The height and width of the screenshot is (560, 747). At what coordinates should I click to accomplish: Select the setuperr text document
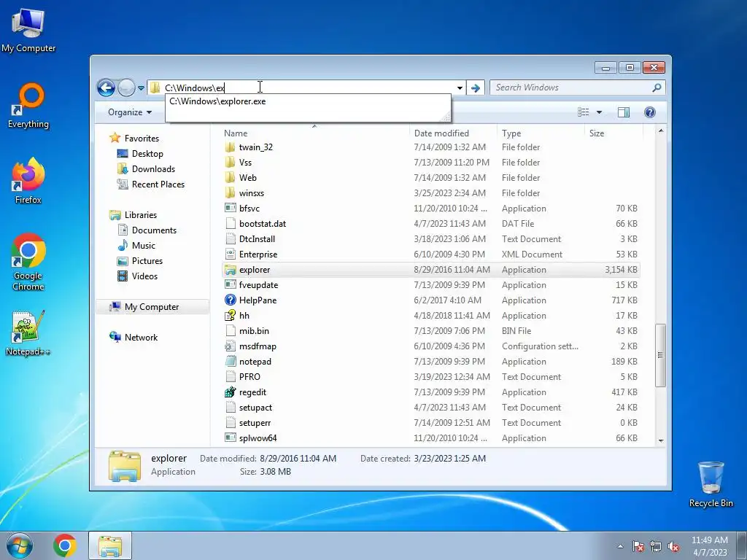tap(255, 423)
